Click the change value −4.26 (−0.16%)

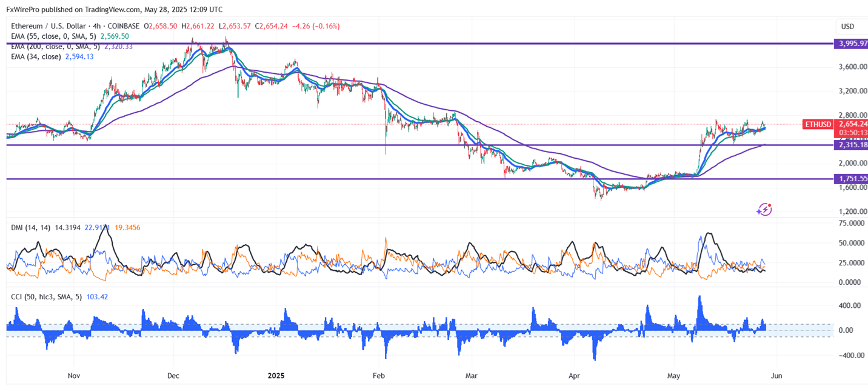pos(316,26)
